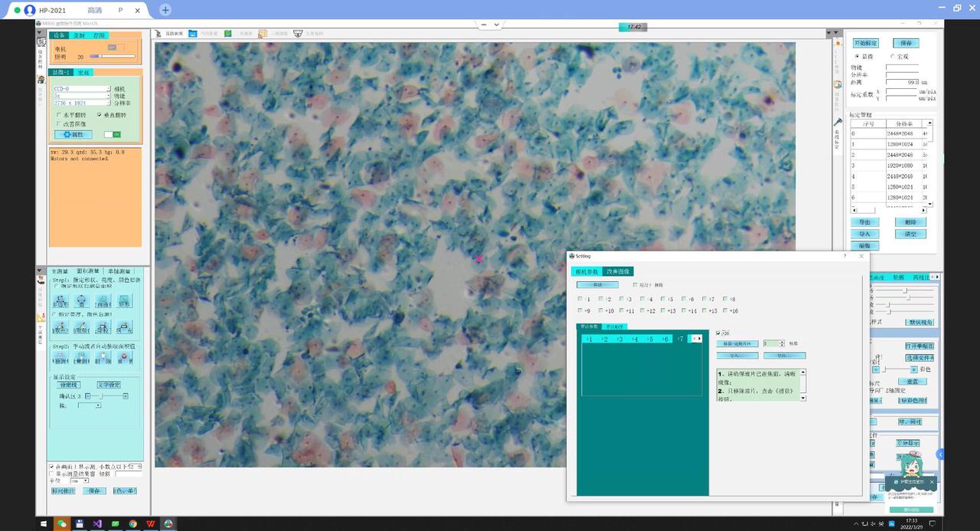Select the circle area measurement tool
The image size is (980, 531).
81,301
